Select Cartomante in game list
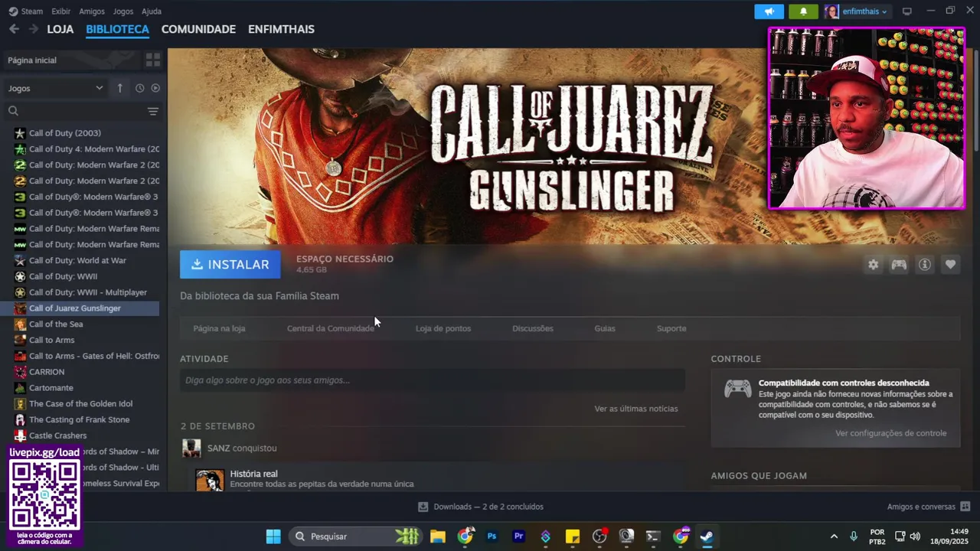980x551 pixels. tap(80, 388)
